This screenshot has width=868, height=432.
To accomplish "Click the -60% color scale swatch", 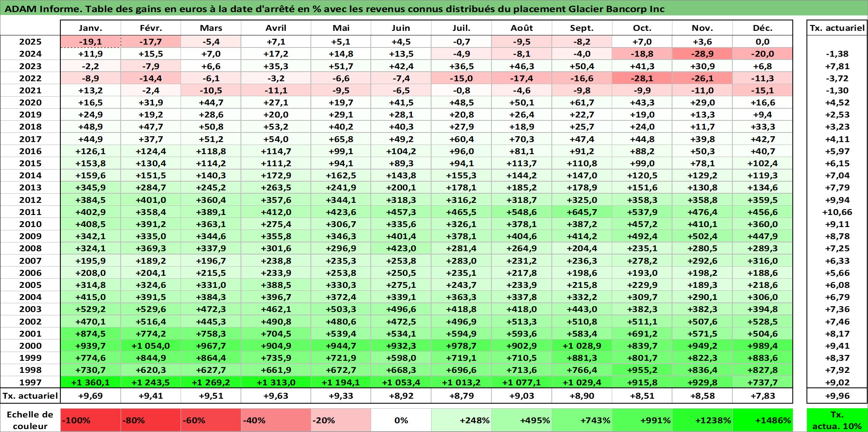I will [x=211, y=420].
